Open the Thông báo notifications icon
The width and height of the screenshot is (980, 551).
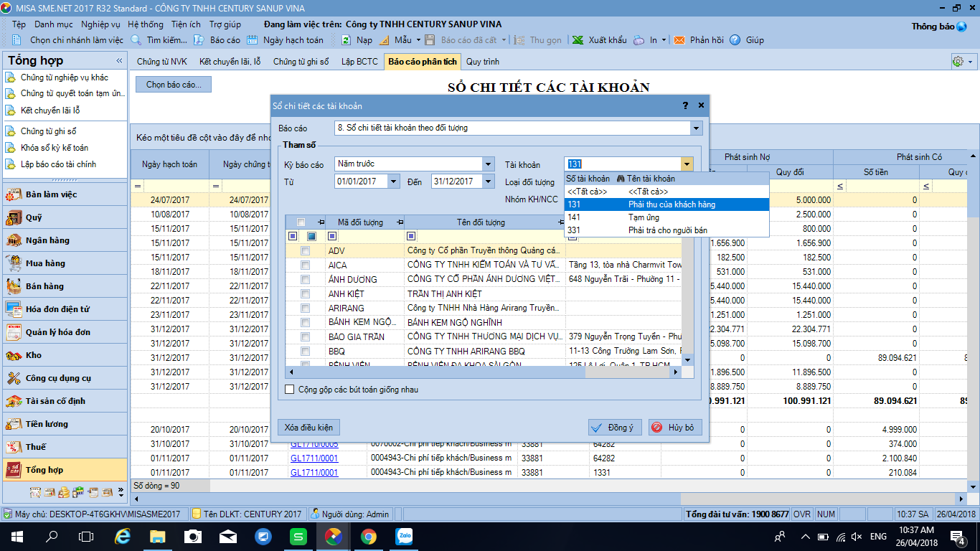pos(961,27)
